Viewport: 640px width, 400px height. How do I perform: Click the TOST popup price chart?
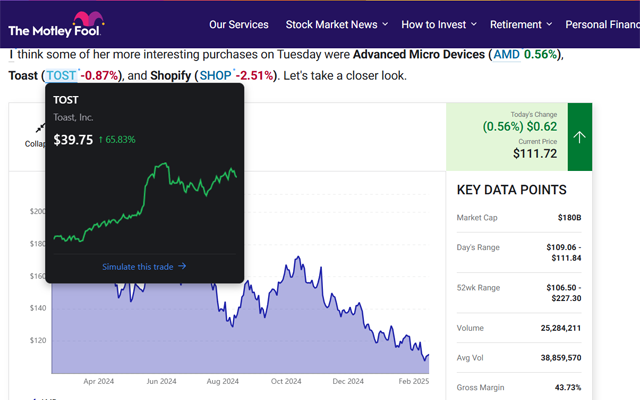145,202
